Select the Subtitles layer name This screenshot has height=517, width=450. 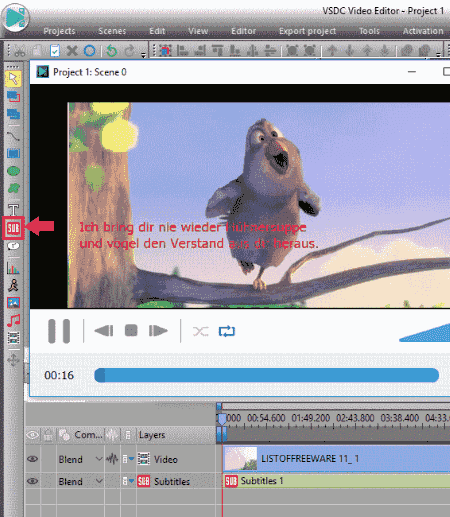point(172,481)
